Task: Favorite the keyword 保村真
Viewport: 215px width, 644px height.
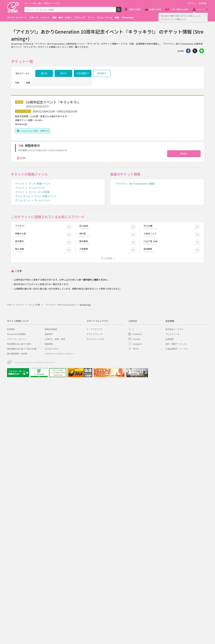Action: pos(133,235)
